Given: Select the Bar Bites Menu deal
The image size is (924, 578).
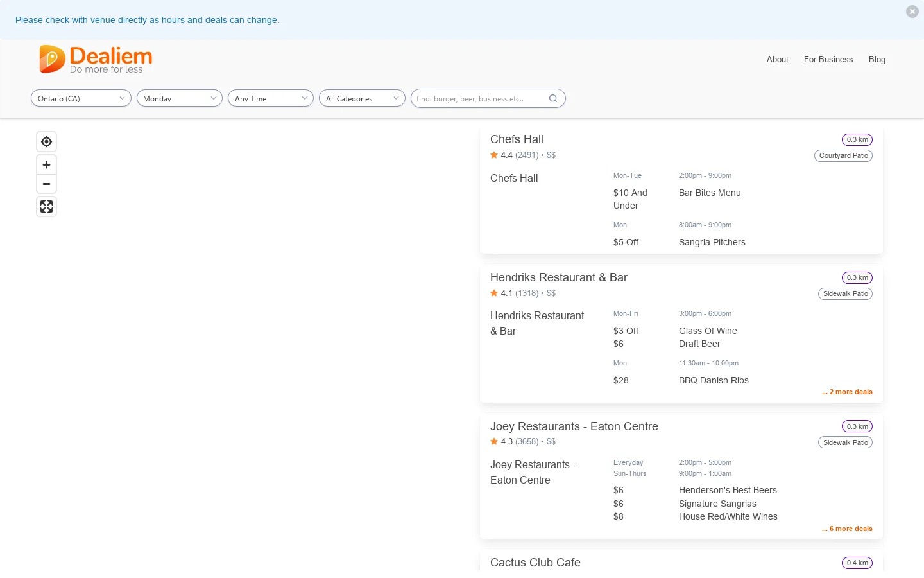Looking at the screenshot, I should (x=710, y=193).
